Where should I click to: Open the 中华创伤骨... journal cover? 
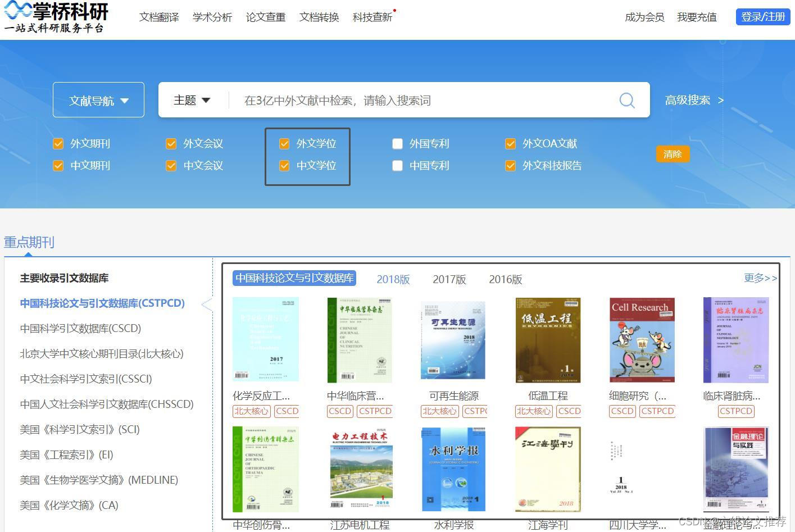(266, 469)
